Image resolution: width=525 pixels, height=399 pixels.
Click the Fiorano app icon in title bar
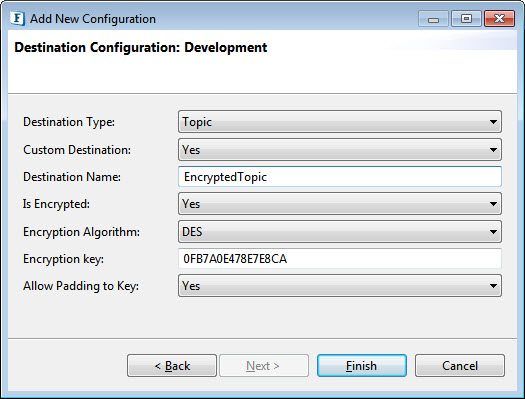[17, 18]
